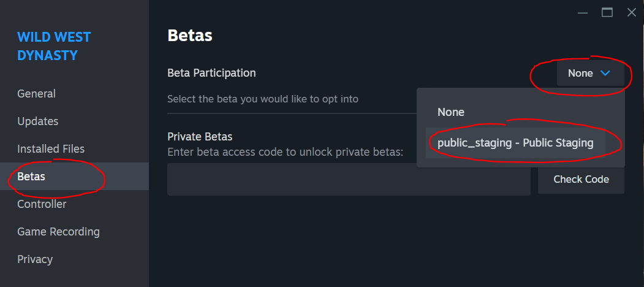The height and width of the screenshot is (287, 644).
Task: Open the Beta Participation dropdown showing None
Action: click(590, 74)
